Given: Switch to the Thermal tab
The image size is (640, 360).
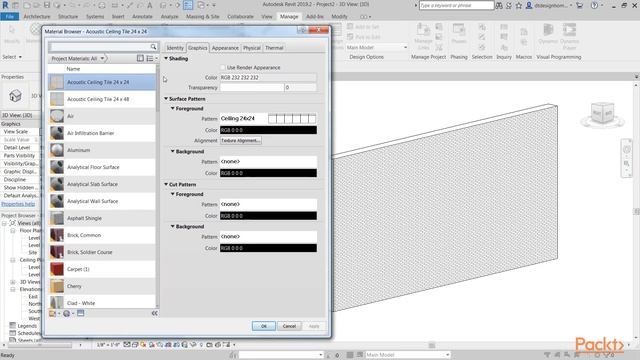Looking at the screenshot, I should click(274, 48).
